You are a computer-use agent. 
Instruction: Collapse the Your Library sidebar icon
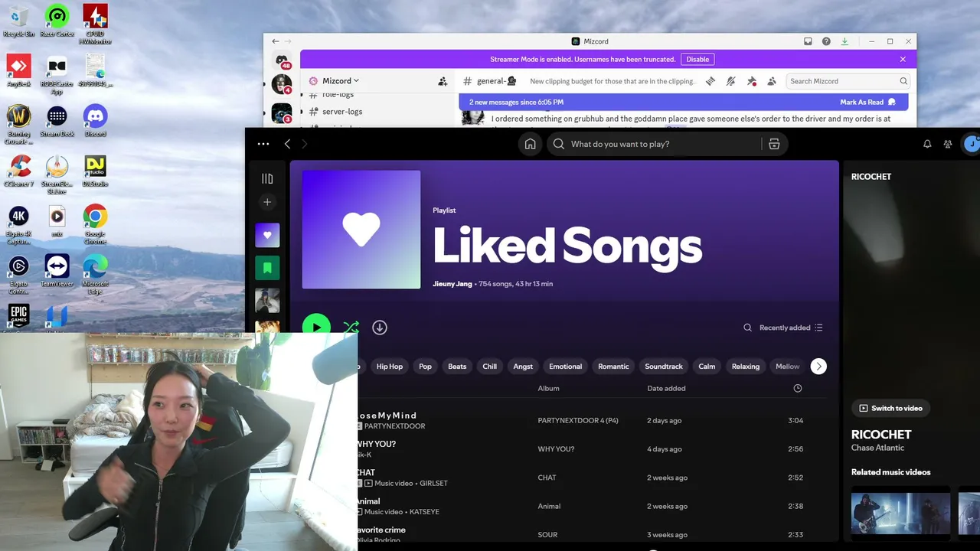[x=267, y=178]
